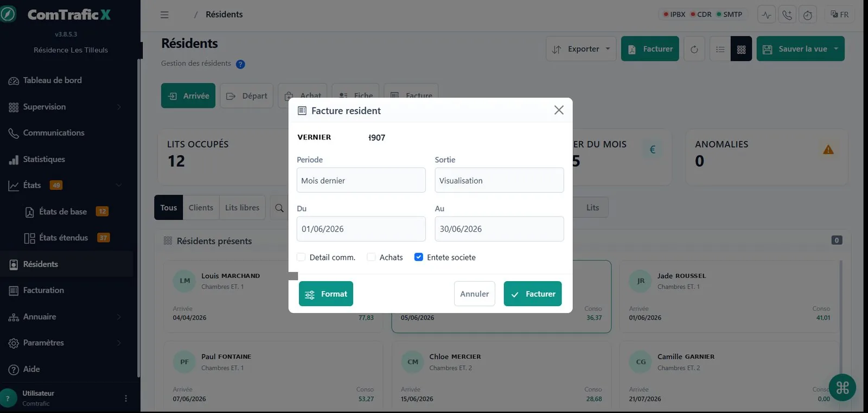Screen dimensions: 868x413
Task: Switch language via FR button
Action: tap(839, 15)
